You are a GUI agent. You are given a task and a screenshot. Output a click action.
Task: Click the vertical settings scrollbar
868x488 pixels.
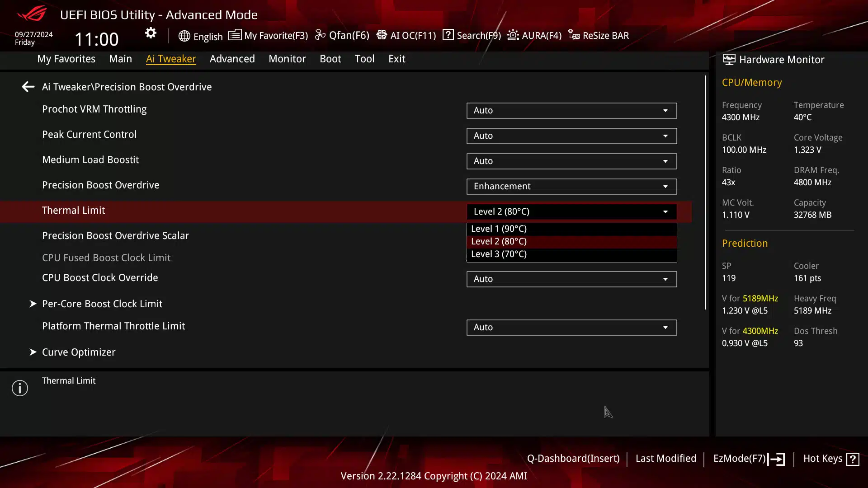point(705,192)
